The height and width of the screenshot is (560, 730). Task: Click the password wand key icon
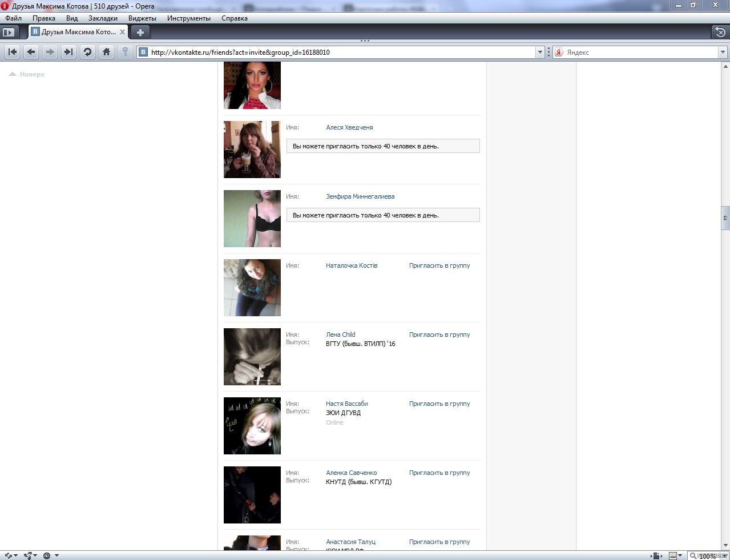click(x=125, y=52)
